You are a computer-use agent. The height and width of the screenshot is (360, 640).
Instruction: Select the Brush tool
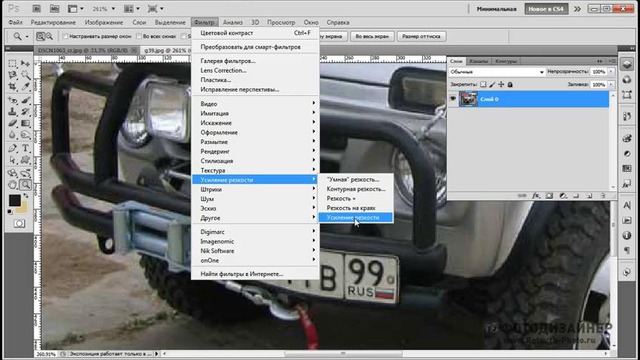tap(25, 100)
